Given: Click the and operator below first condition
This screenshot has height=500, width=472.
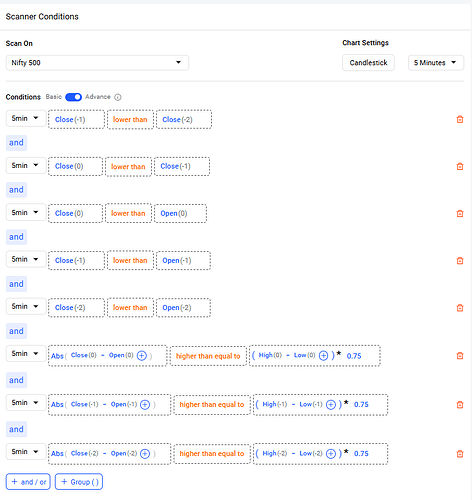Looking at the screenshot, I should (x=16, y=143).
